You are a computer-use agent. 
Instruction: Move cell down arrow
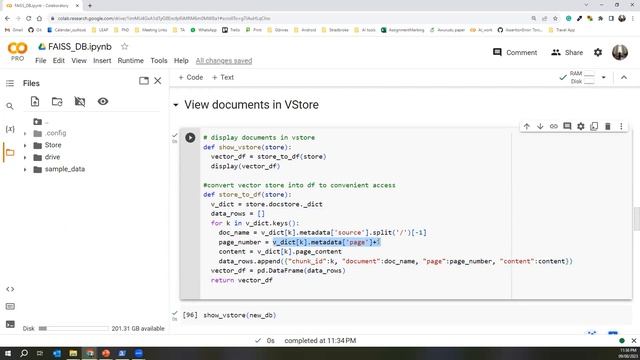(x=540, y=127)
